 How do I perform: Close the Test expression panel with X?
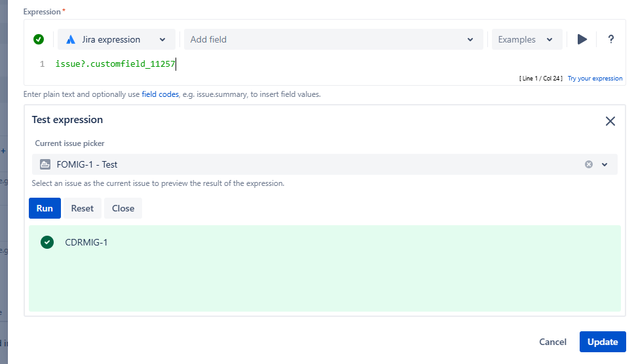pos(610,121)
